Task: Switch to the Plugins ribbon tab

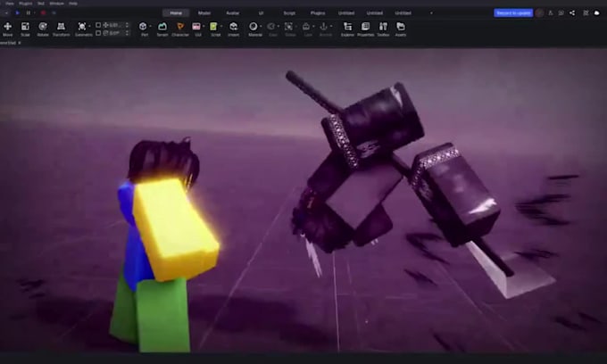Action: coord(318,13)
